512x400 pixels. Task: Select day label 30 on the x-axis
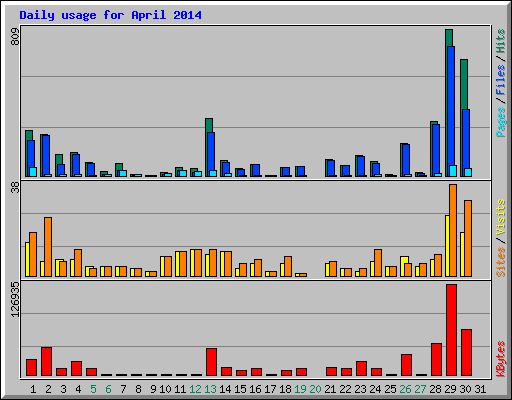[x=465, y=389]
